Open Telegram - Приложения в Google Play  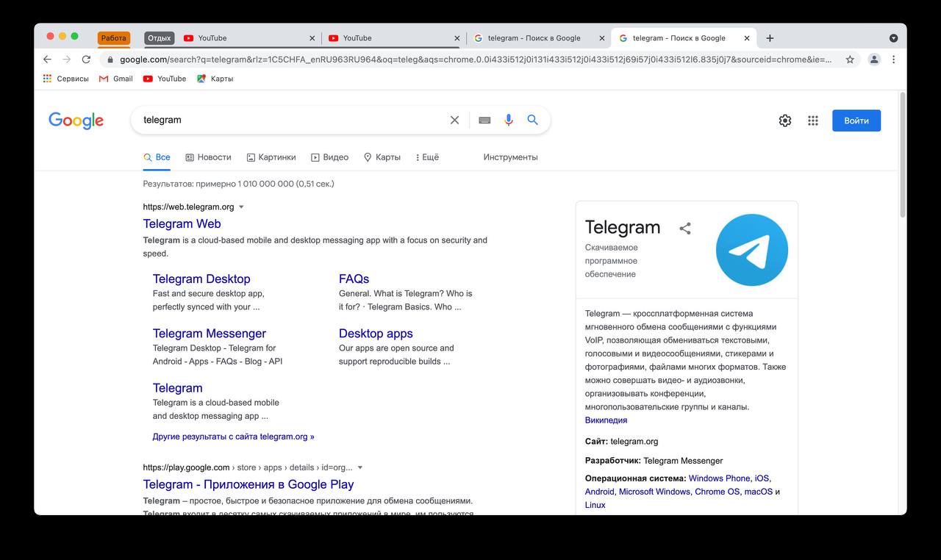click(x=248, y=485)
